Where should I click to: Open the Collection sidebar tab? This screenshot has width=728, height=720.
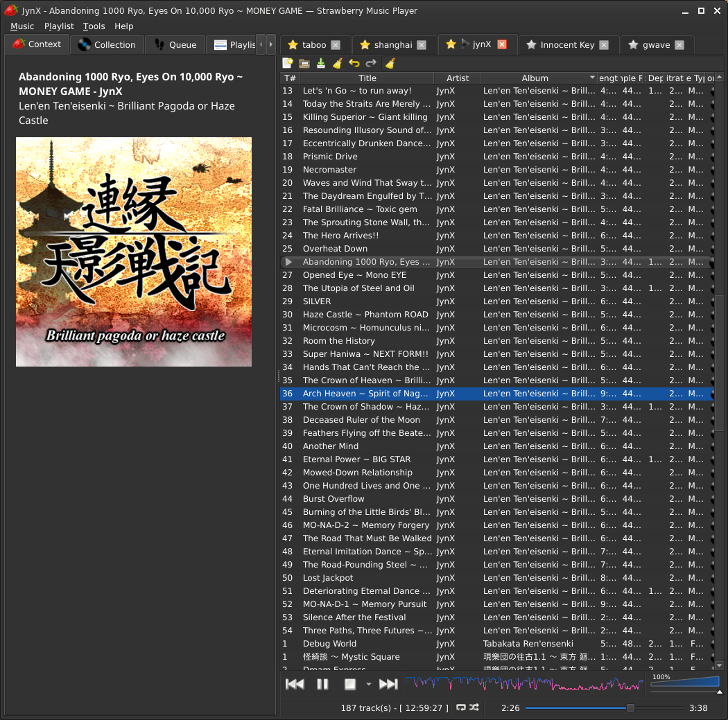tap(107, 45)
